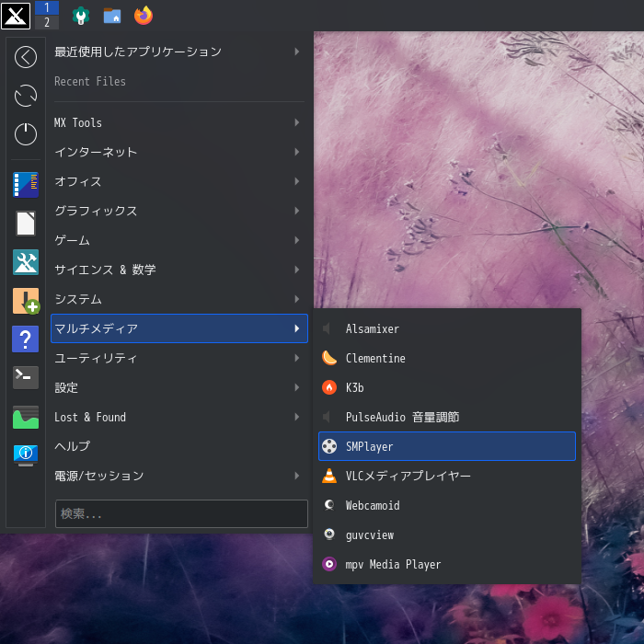Click the VLC traffic cone icon
Image resolution: width=644 pixels, height=644 pixels.
point(329,476)
